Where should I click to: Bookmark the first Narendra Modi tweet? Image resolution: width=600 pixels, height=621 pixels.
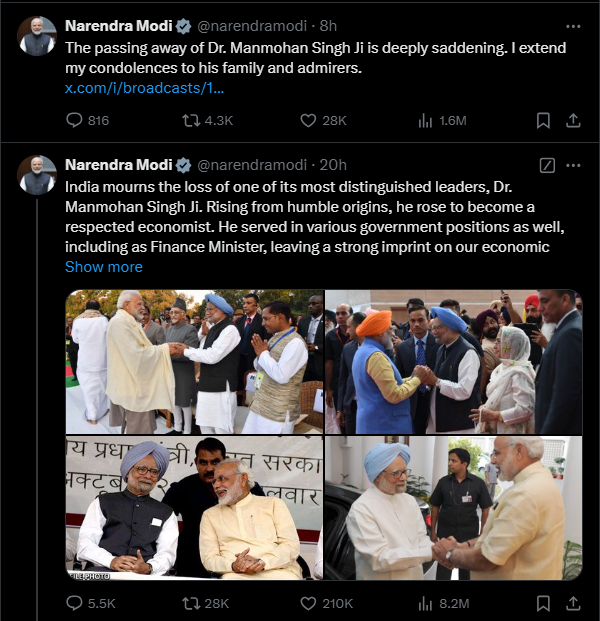(543, 120)
